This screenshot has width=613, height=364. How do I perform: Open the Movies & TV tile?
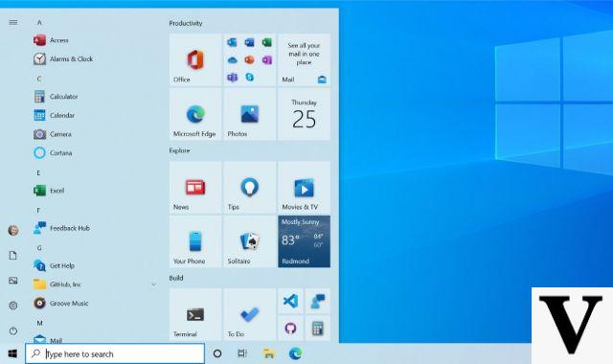[305, 188]
